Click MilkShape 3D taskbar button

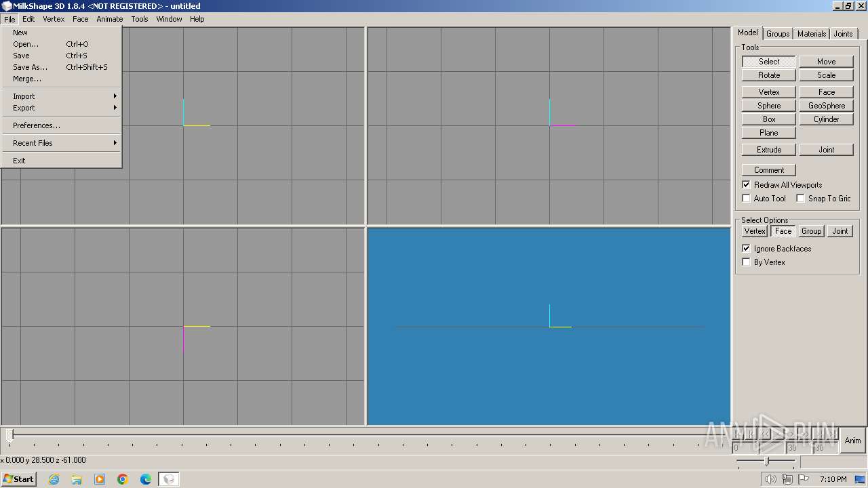[169, 479]
